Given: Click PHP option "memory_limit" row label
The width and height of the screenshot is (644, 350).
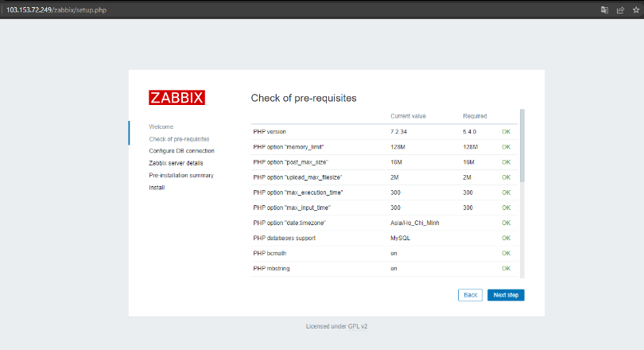Looking at the screenshot, I should point(289,147).
